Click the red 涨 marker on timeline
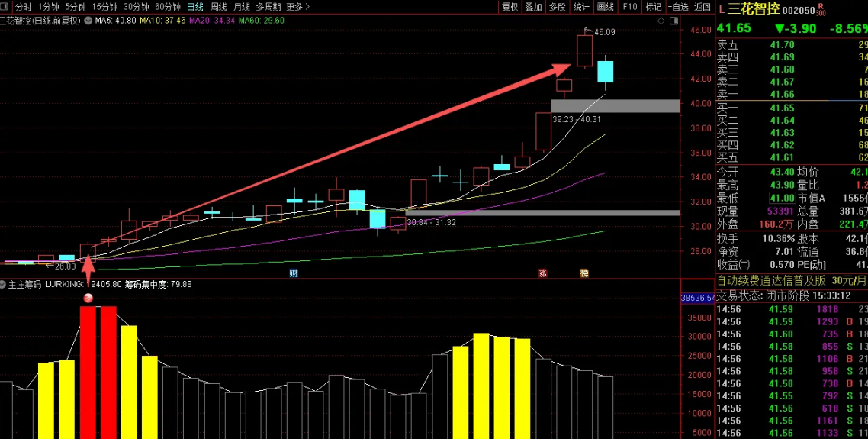This screenshot has width=868, height=439. (x=543, y=273)
